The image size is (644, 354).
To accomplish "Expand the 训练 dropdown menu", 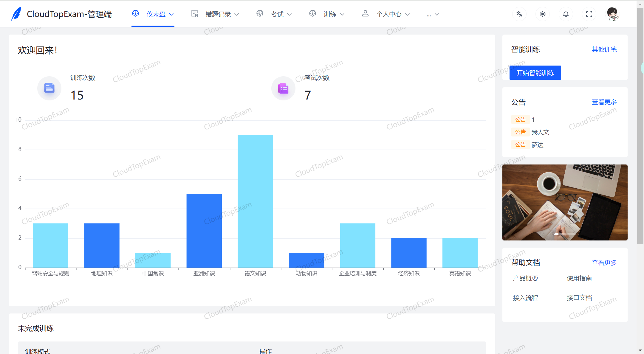I will click(330, 14).
